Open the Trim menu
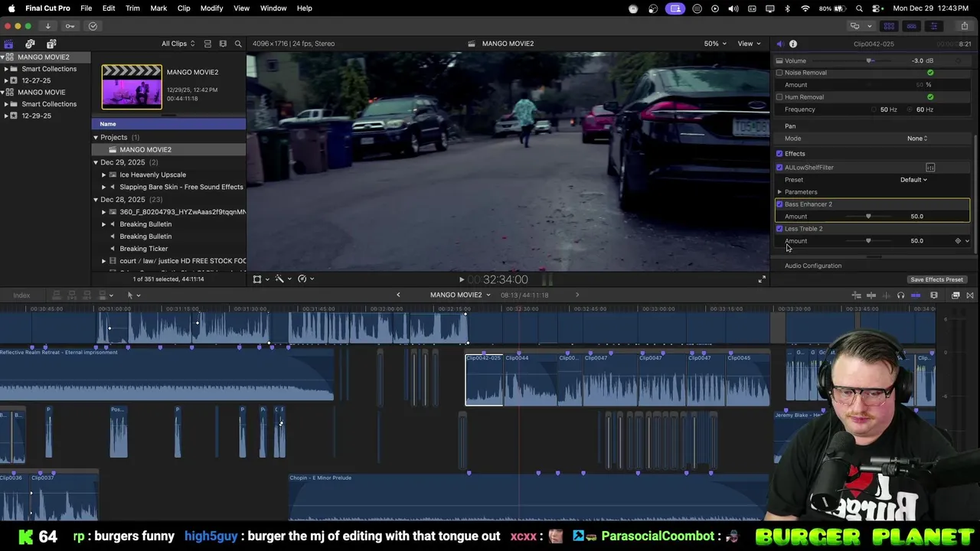 [132, 8]
